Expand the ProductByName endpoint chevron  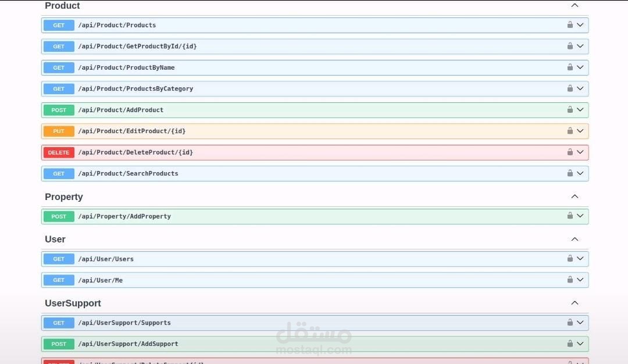click(x=580, y=67)
